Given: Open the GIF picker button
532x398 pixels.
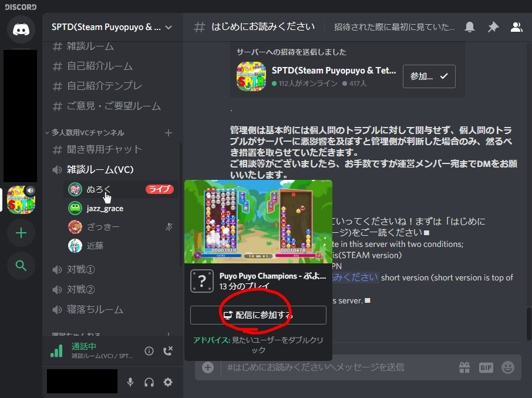Looking at the screenshot, I should tap(486, 367).
